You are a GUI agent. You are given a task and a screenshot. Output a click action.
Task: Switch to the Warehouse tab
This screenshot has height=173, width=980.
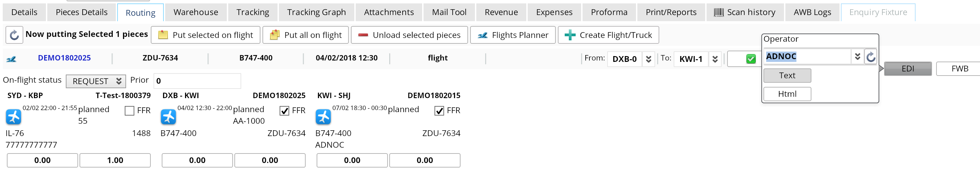[196, 12]
